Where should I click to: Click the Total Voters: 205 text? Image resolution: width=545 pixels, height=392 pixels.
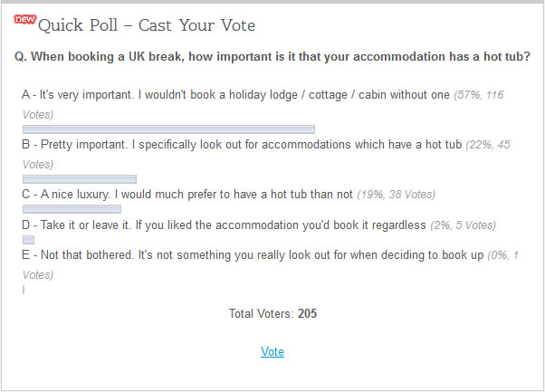(x=272, y=313)
